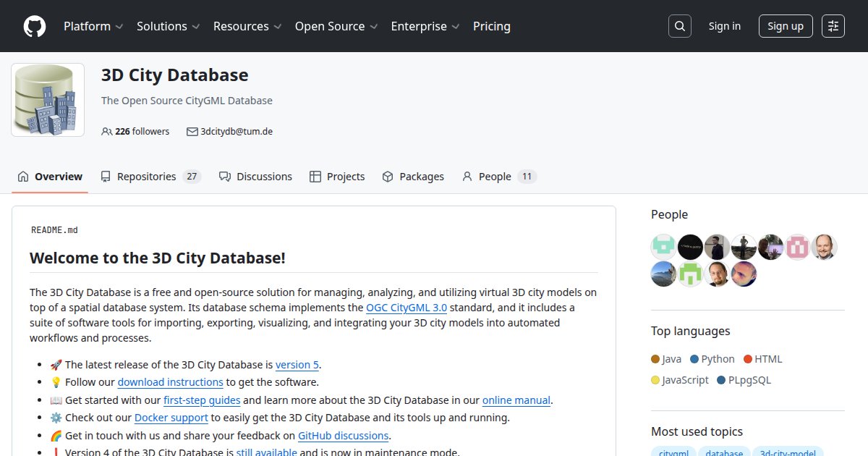The width and height of the screenshot is (868, 456).
Task: Expand the Platform menu
Action: [93, 26]
